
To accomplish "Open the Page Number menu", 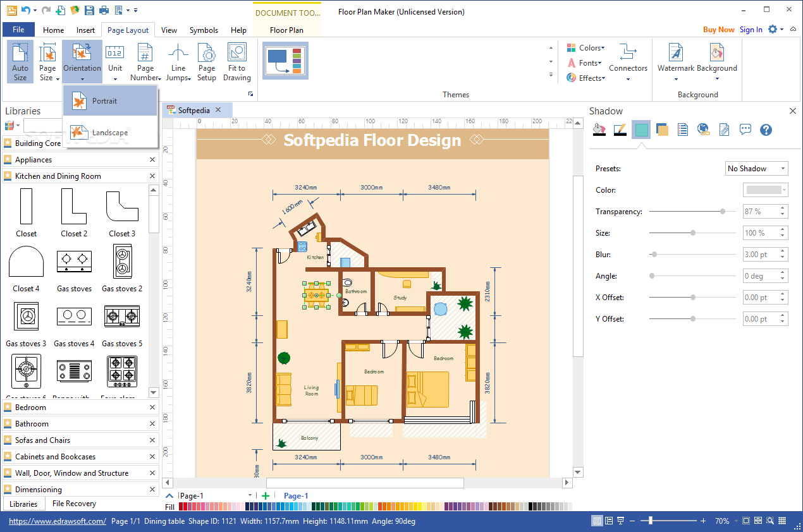I will click(x=145, y=62).
